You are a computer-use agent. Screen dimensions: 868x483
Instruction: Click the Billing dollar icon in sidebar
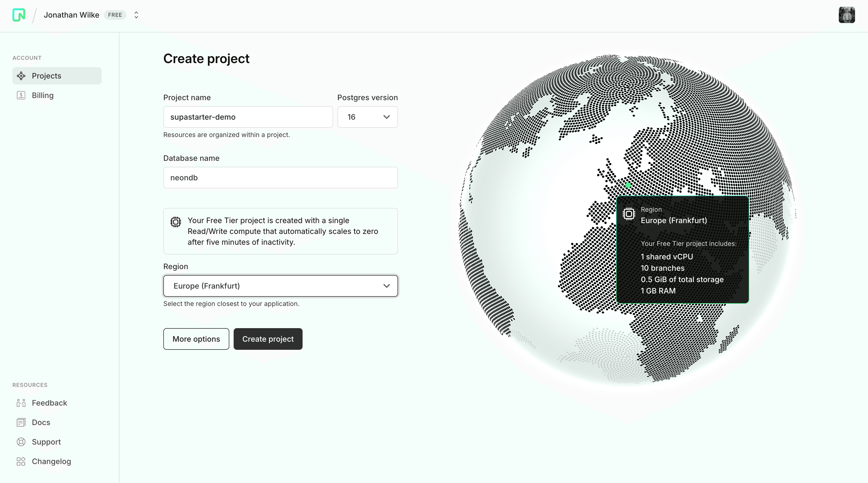coord(21,96)
